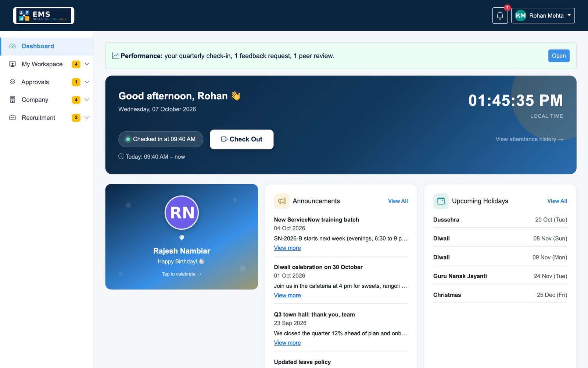Image resolution: width=588 pixels, height=368 pixels.
Task: Click the Upcoming Holidays calendar icon
Action: coord(441,201)
